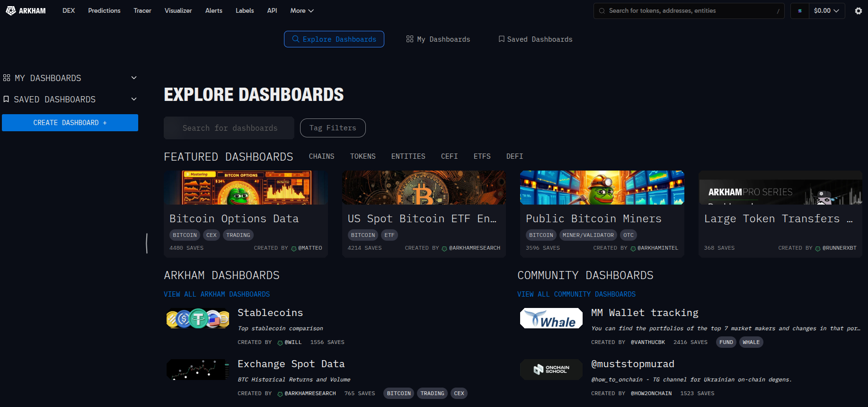This screenshot has width=868, height=407.
Task: Click the WHALE tag on MM Wallet tracking
Action: tap(751, 342)
